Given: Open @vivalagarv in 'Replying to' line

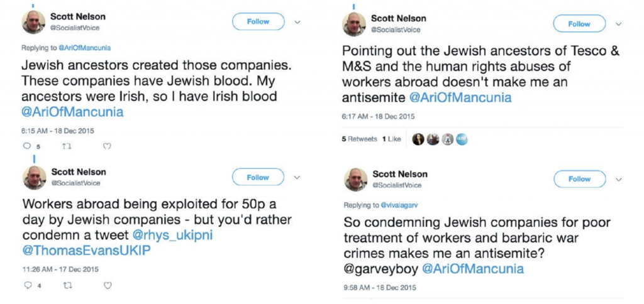Looking at the screenshot, I should 401,205.
